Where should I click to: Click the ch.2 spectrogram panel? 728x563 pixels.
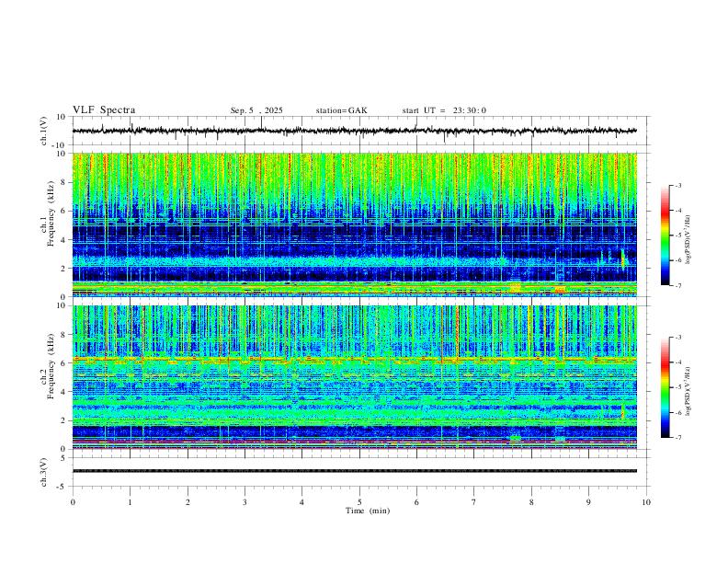(354, 377)
